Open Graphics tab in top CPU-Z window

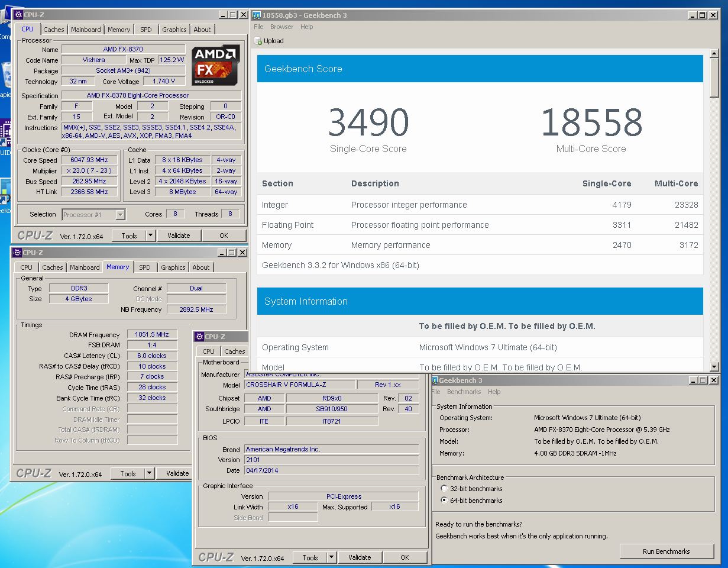click(x=174, y=30)
